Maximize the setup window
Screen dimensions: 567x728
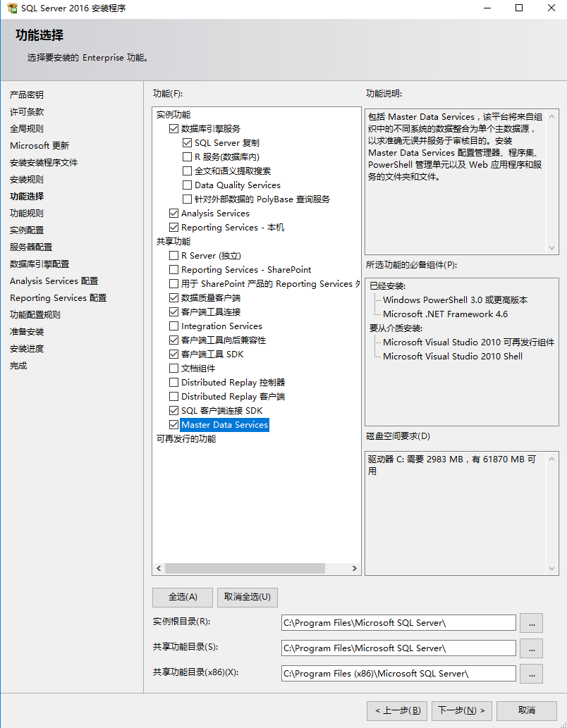click(x=519, y=8)
